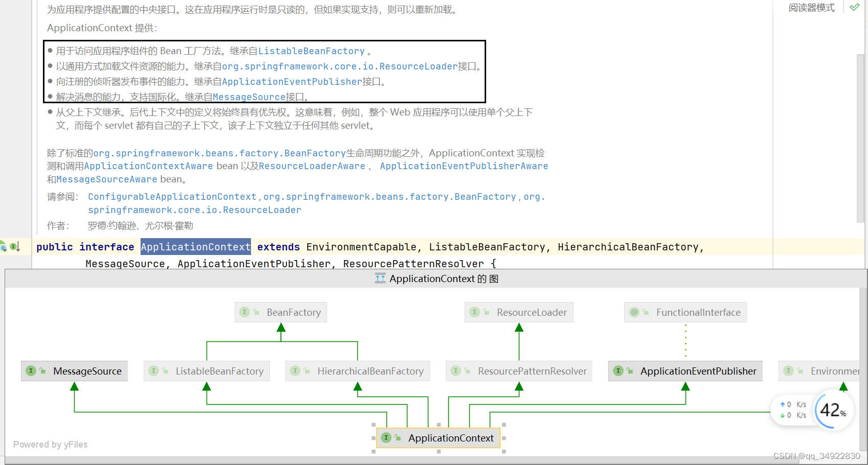
Task: Select the ApplicationContext node in the diagram
Action: point(451,437)
